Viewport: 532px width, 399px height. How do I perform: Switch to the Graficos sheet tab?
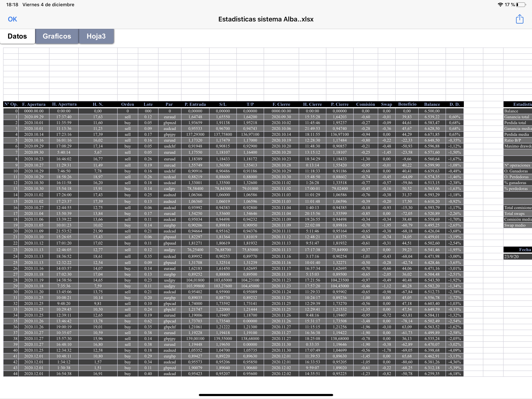pyautogui.click(x=57, y=36)
